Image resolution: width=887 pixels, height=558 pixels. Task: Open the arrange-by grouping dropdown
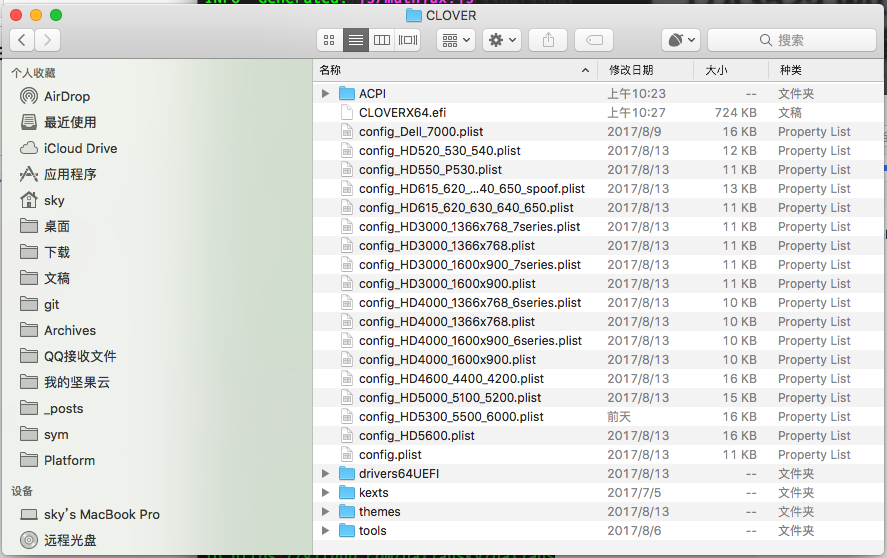[x=456, y=40]
